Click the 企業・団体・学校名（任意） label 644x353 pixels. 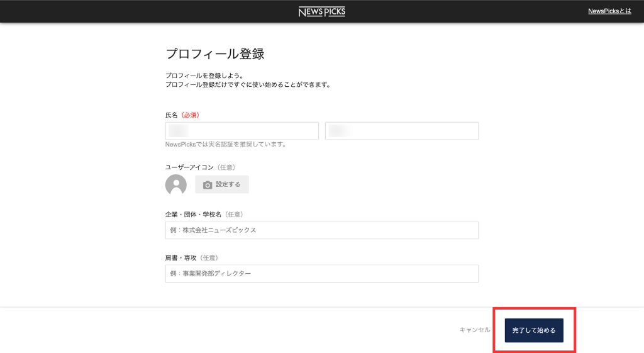(x=204, y=215)
